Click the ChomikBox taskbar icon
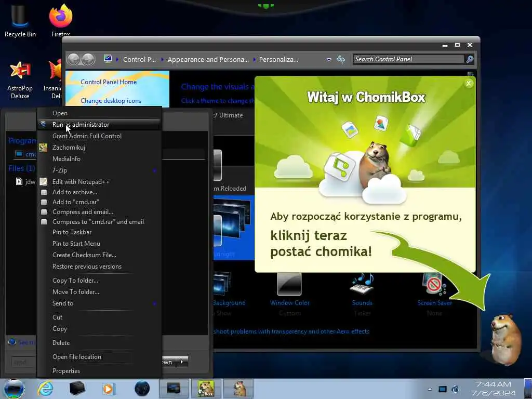Screen dimensions: 532x399 [206, 389]
